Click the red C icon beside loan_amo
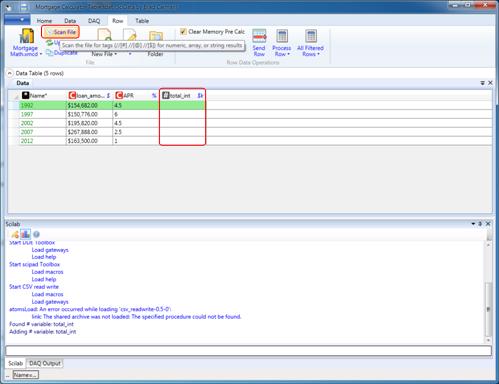Image resolution: width=499 pixels, height=384 pixels. (72, 95)
